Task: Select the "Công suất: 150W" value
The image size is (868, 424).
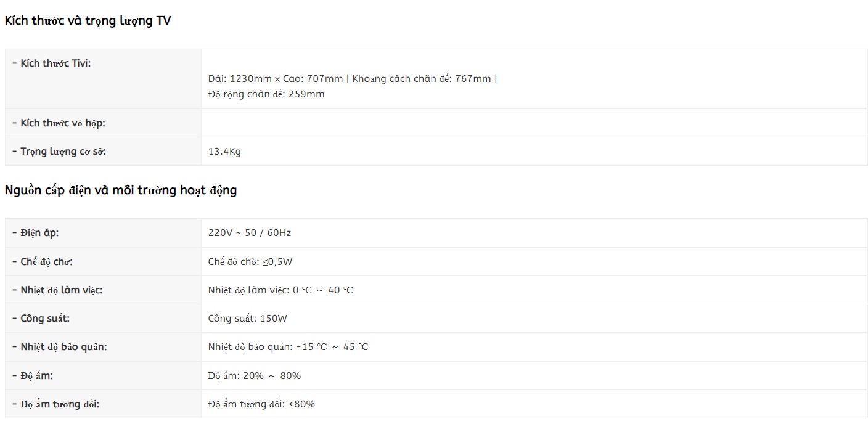Action: [248, 319]
